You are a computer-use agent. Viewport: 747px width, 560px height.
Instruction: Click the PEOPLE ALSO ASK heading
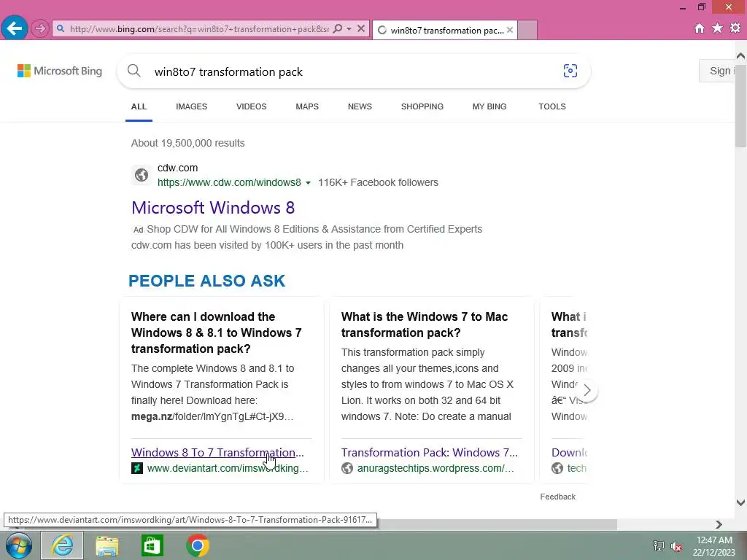pos(206,281)
